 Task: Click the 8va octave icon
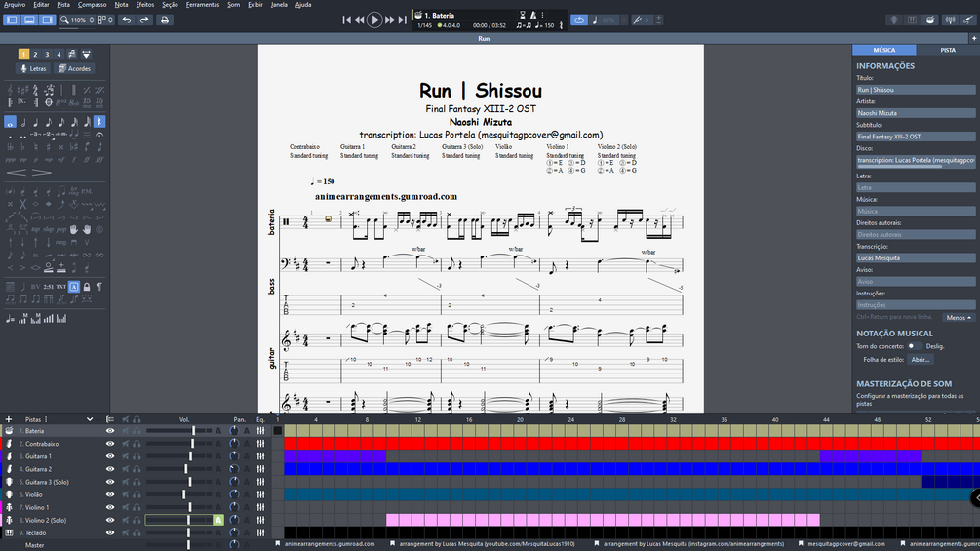pos(61,102)
